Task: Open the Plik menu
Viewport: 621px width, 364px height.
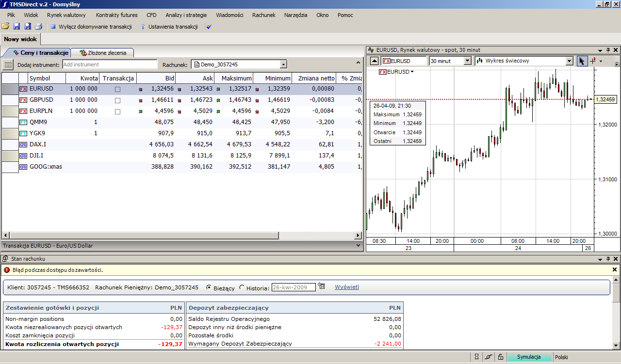Action: [11, 15]
